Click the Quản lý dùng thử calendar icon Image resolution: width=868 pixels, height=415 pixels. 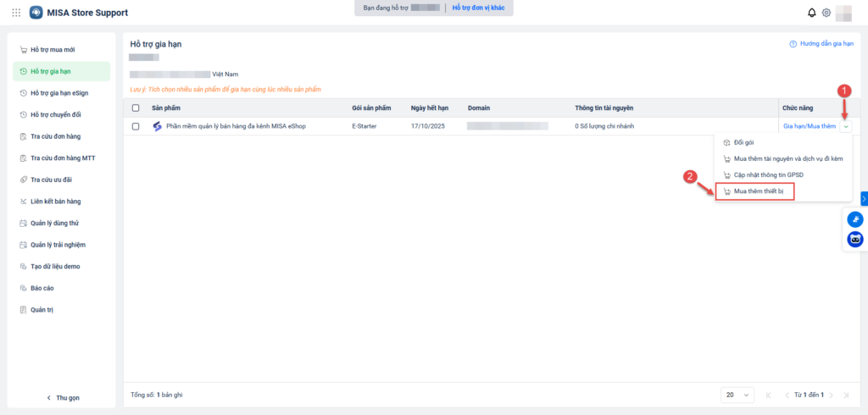pos(23,223)
